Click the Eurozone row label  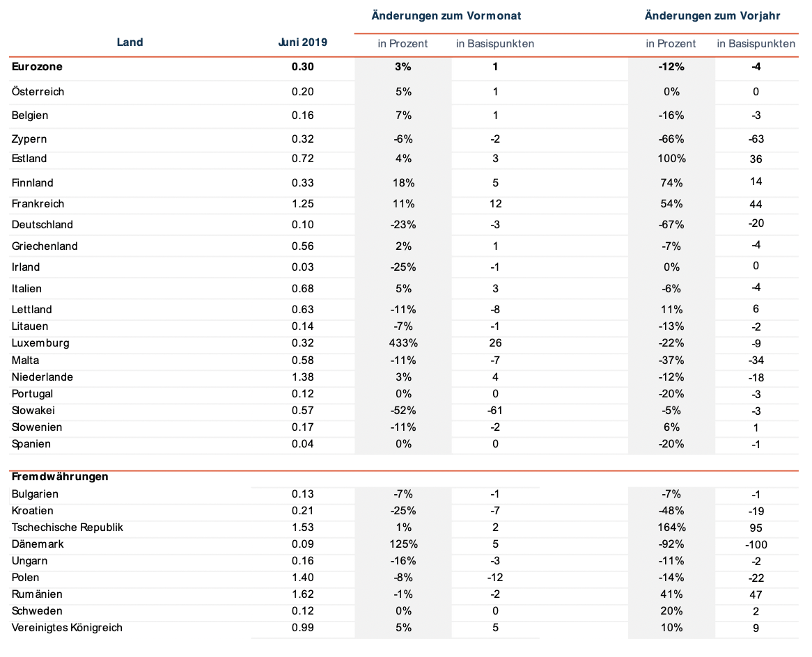[37, 67]
